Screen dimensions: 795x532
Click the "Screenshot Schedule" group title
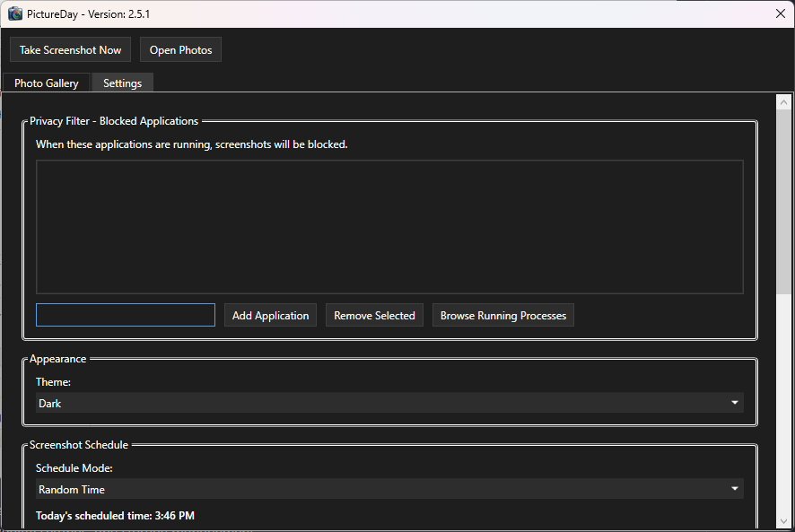pos(79,445)
